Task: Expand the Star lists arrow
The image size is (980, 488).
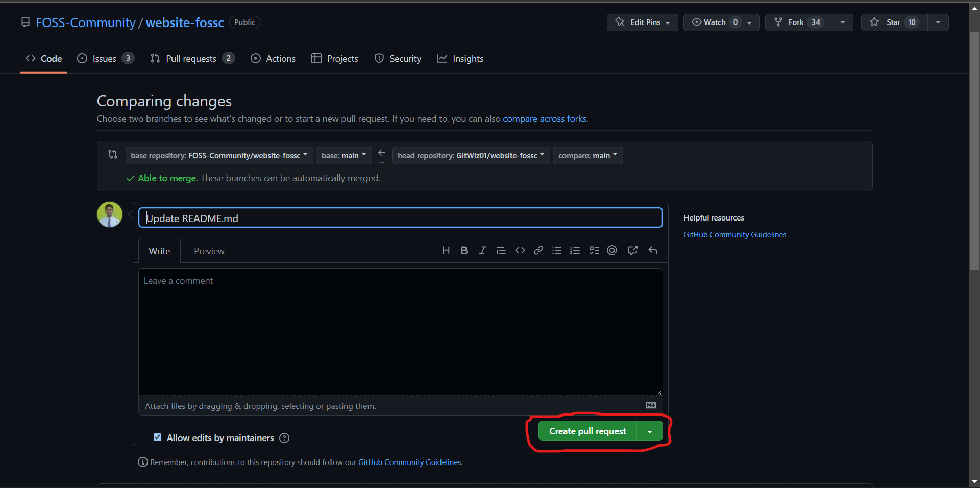Action: (x=938, y=22)
